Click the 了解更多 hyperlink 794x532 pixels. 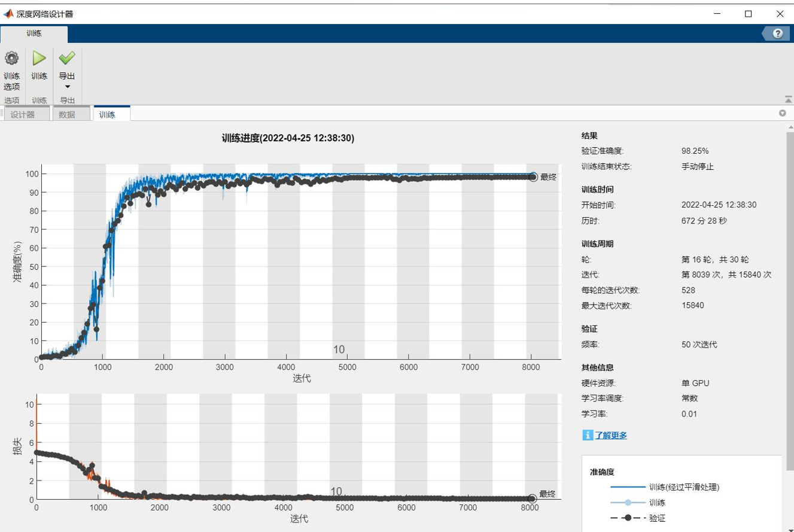click(x=611, y=436)
